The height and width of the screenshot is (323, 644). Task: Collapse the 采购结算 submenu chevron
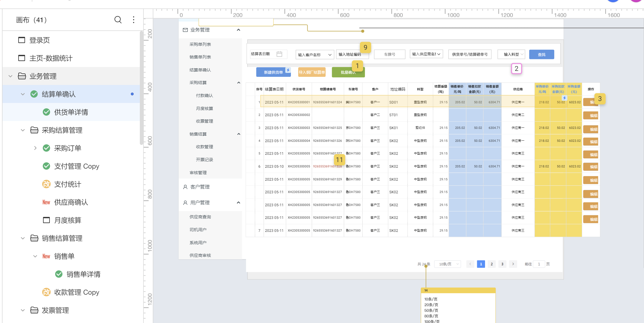click(x=239, y=82)
